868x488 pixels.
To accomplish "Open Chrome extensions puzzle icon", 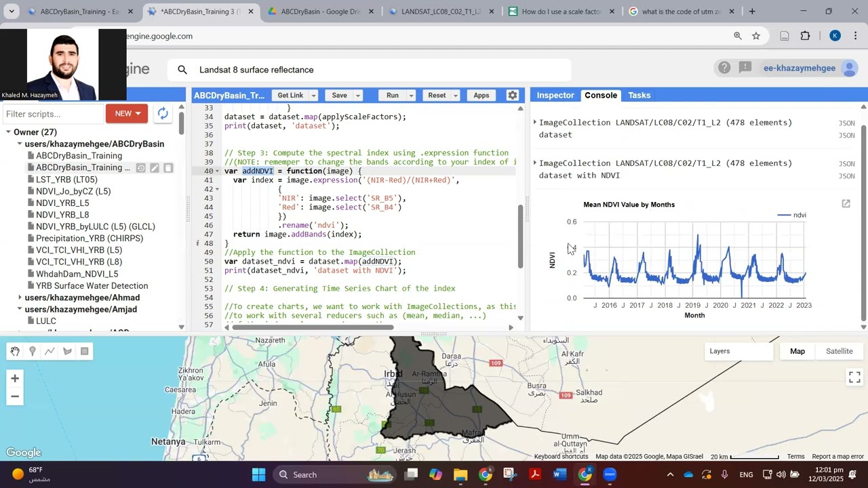I will 806,36.
